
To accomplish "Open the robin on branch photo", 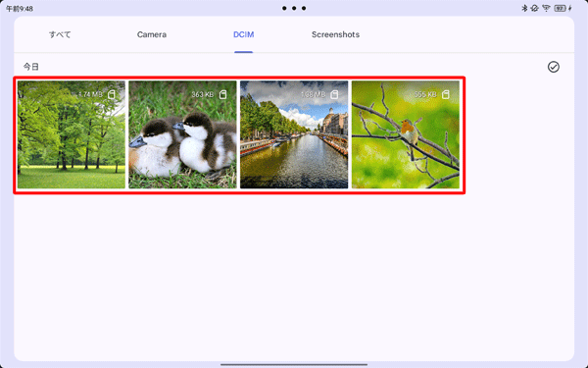I will 406,134.
